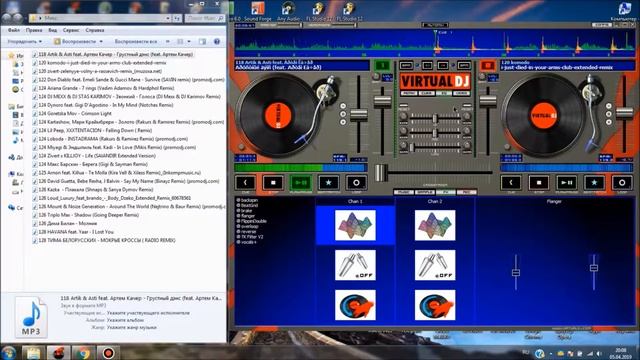This screenshot has height=360, width=640.
Task: Click the crossfader handle
Action: [381, 173]
